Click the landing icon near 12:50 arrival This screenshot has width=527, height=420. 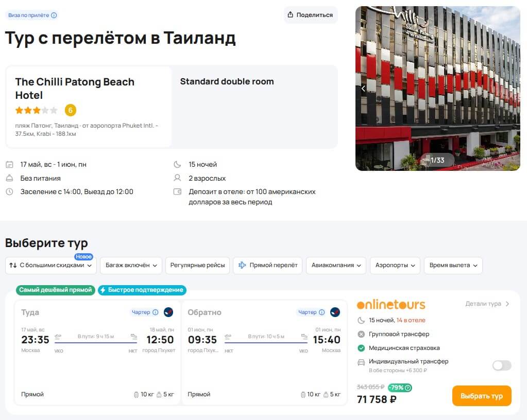(134, 337)
